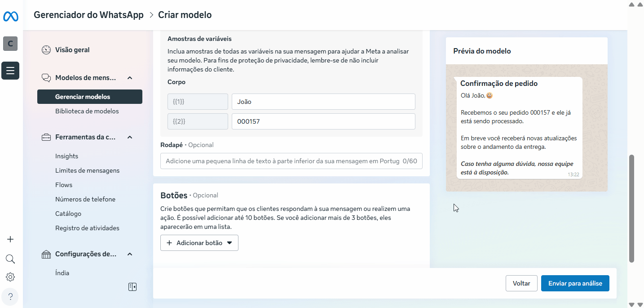The height and width of the screenshot is (308, 644).
Task: Click the Rodapé footer text field
Action: click(283, 161)
